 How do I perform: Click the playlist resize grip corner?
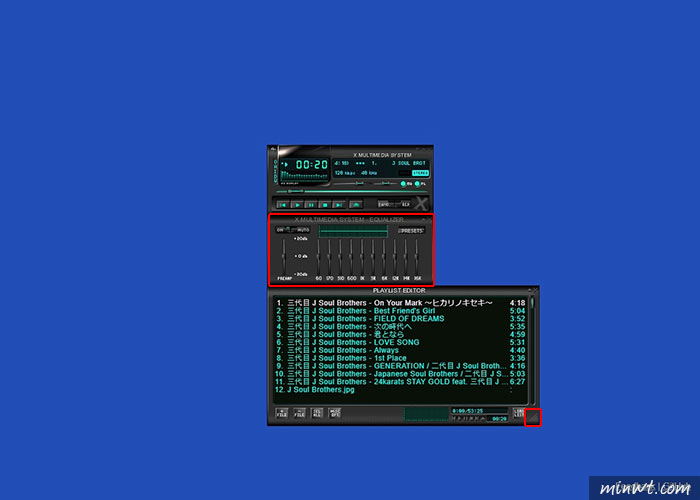tap(533, 418)
